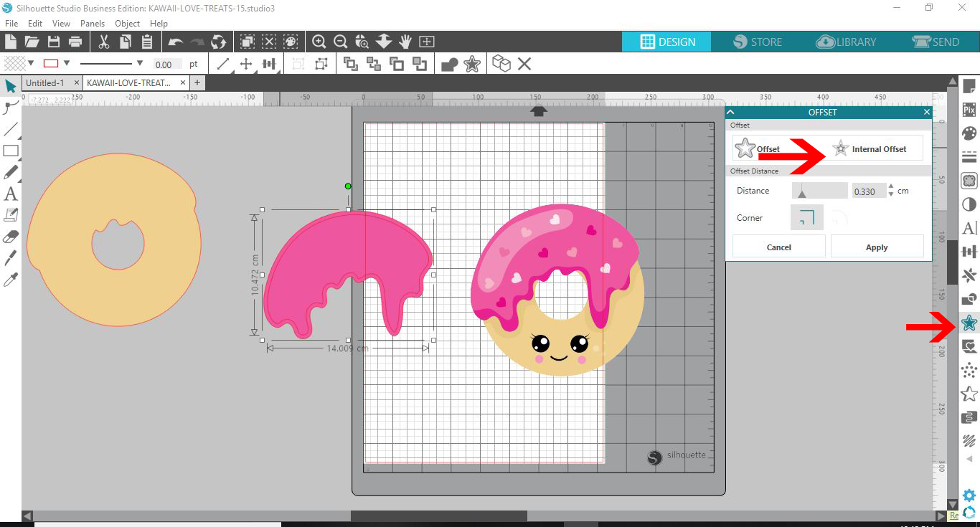This screenshot has width=980, height=527.
Task: Open the File menu
Action: [11, 24]
